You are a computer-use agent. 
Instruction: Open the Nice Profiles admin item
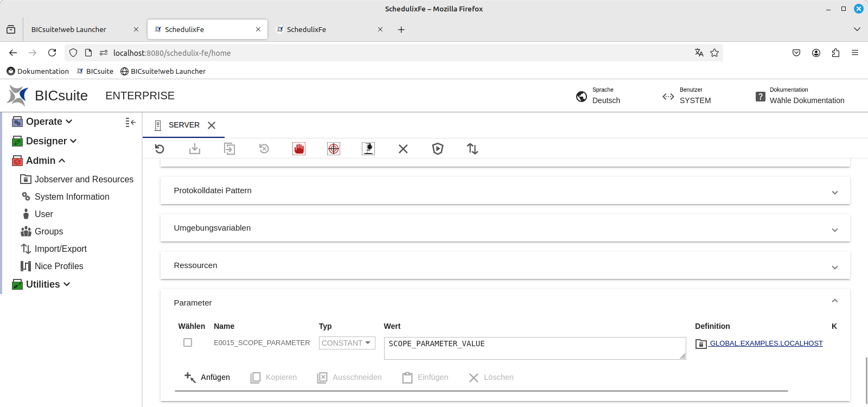coord(59,266)
